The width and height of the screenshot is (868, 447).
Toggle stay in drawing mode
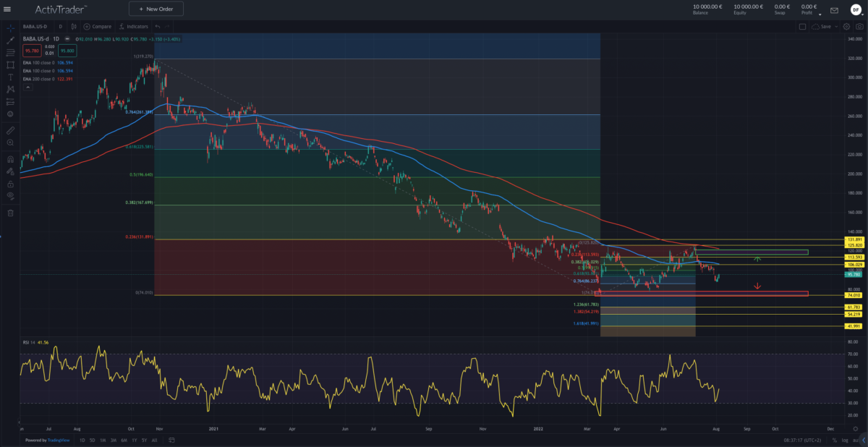11,171
